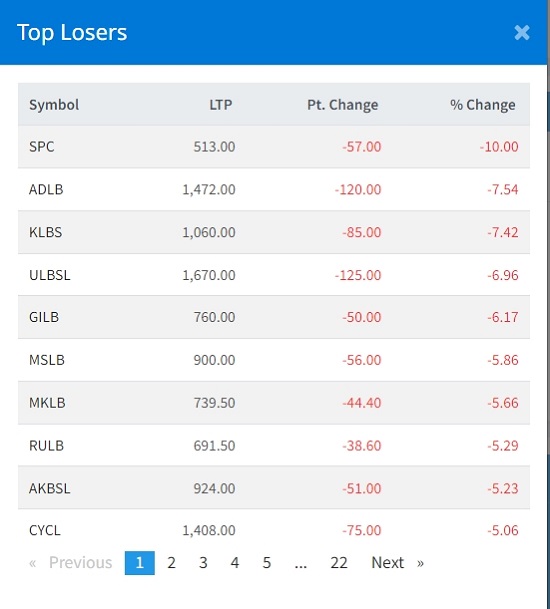Click the Pt. Change column header
Viewport: 550px width, 609px height.
(x=343, y=105)
